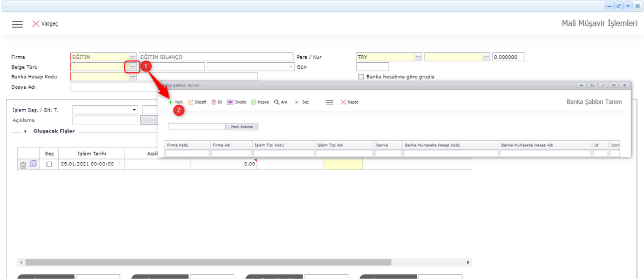Click the Gün input field
Image resolution: width=644 pixels, height=279 pixels.
point(372,67)
